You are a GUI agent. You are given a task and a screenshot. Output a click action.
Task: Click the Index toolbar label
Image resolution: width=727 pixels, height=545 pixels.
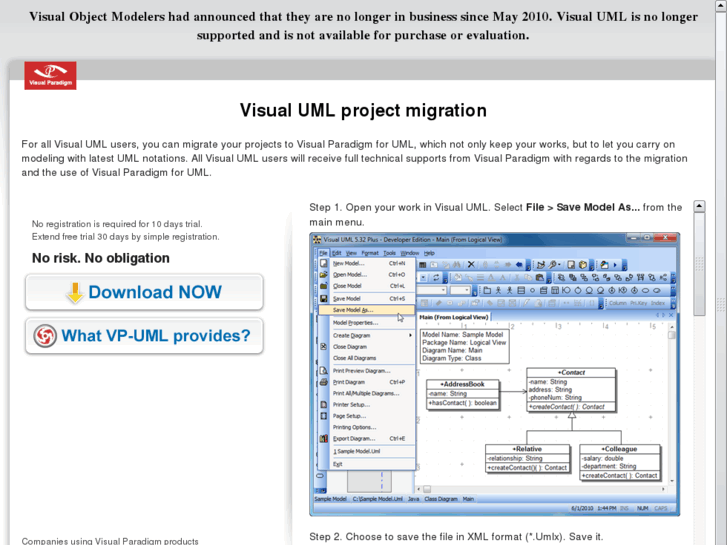click(657, 303)
